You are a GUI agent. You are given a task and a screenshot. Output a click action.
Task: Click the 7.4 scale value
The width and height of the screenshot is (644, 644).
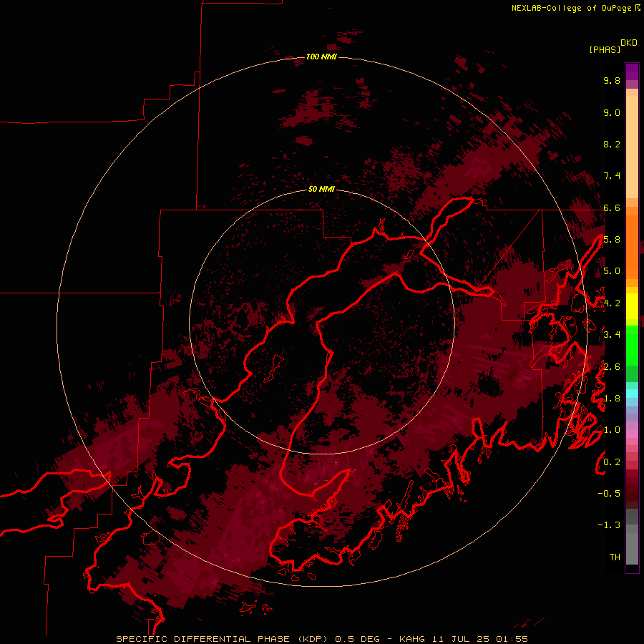[x=612, y=176]
